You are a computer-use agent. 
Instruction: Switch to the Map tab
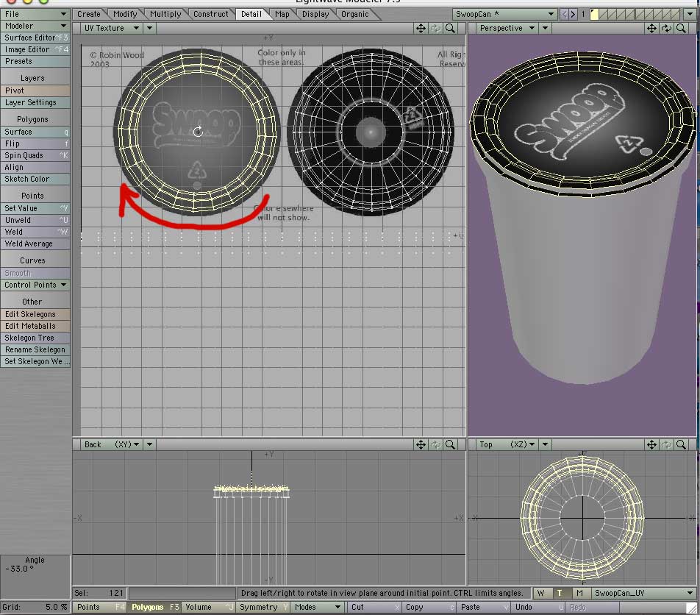282,14
